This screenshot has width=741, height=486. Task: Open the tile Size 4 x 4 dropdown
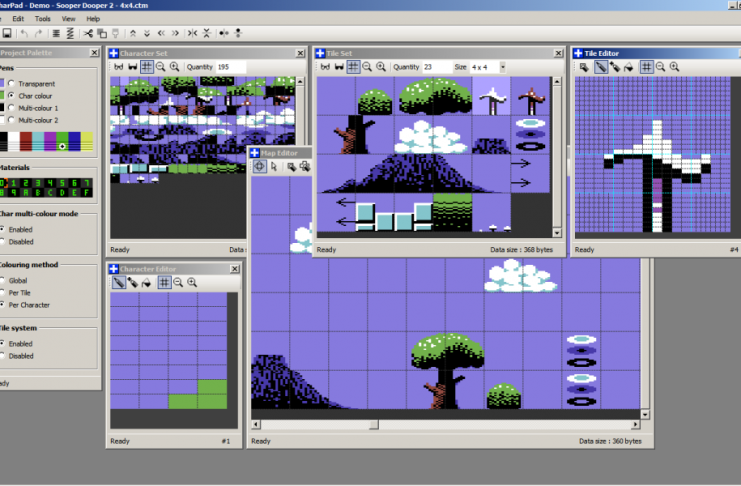click(x=502, y=67)
